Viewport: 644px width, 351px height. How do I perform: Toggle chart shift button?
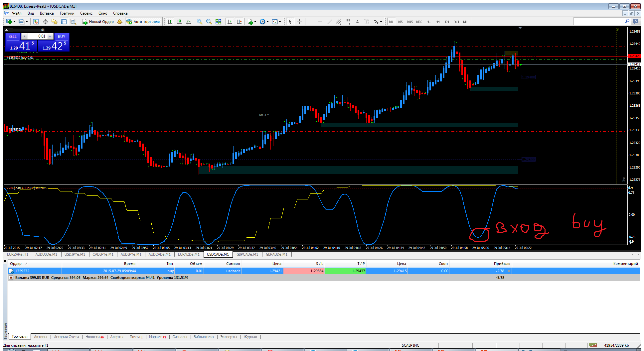[x=239, y=22]
